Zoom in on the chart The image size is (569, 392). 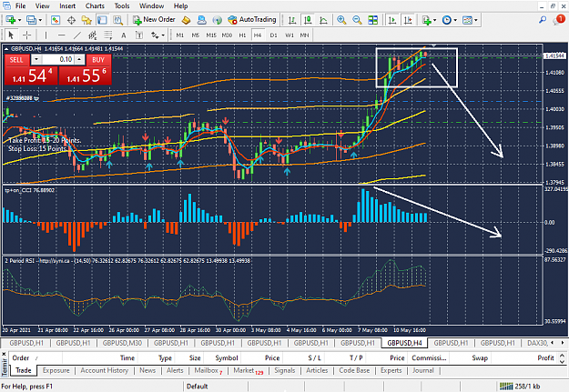coord(341,20)
